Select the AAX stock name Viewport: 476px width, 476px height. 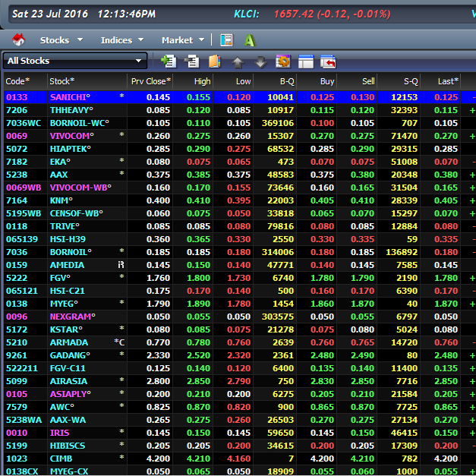click(x=58, y=175)
